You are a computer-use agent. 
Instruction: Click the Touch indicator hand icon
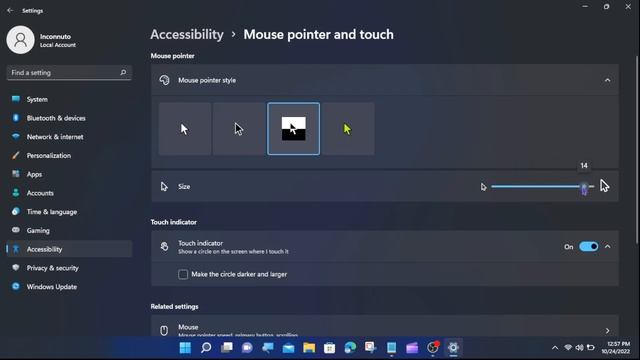tap(164, 247)
